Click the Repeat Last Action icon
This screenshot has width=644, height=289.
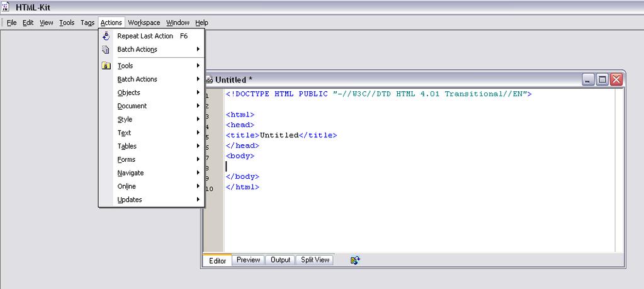click(x=106, y=36)
